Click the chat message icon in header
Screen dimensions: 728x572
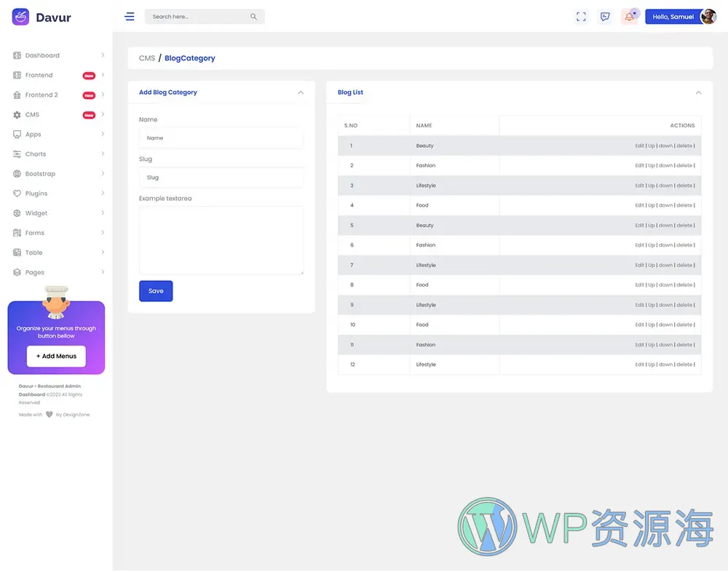605,16
